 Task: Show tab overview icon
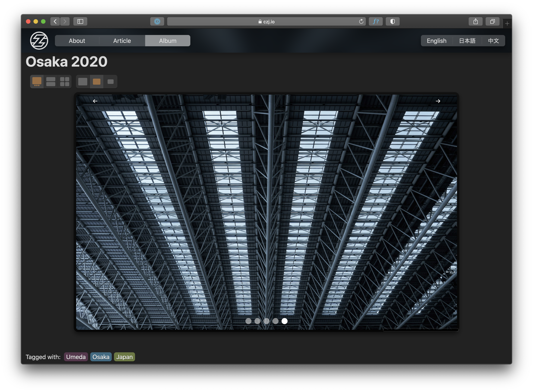point(492,22)
